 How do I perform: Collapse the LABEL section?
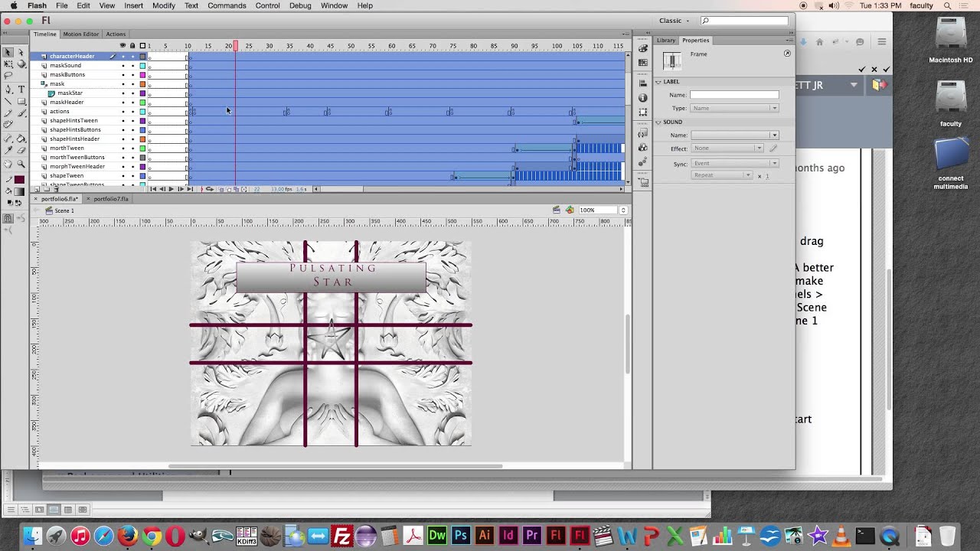point(658,82)
